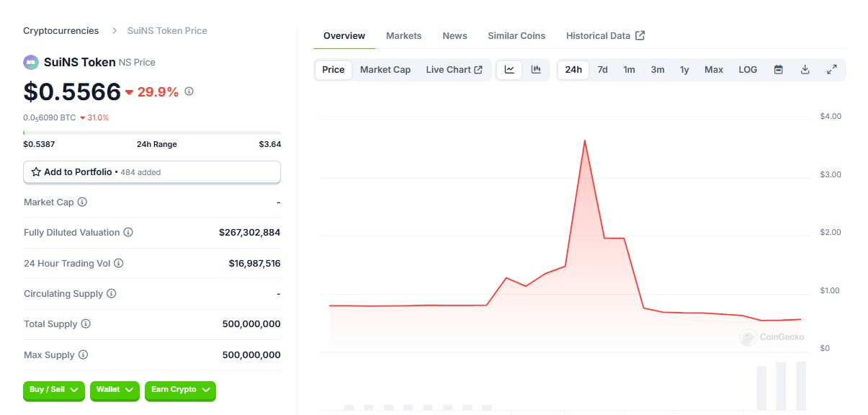Switch to candlestick chart view icon
868x415 pixels.
(x=536, y=70)
